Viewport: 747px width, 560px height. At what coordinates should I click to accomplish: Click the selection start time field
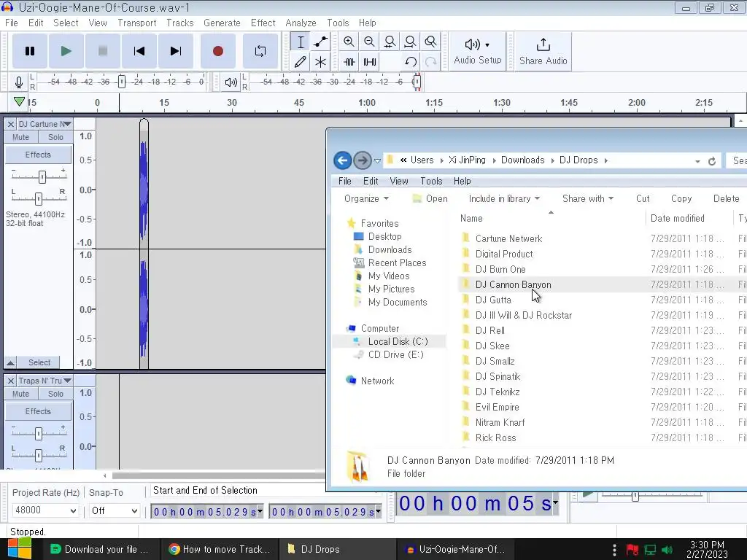pos(207,512)
